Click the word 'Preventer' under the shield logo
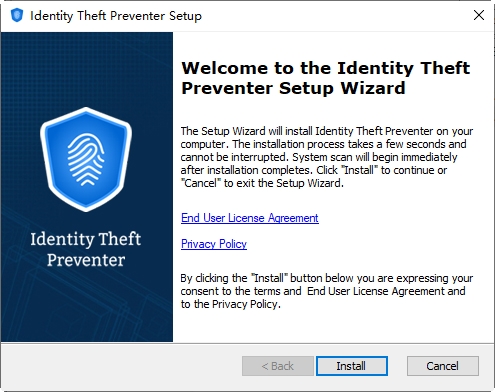The height and width of the screenshot is (392, 495). point(86,260)
